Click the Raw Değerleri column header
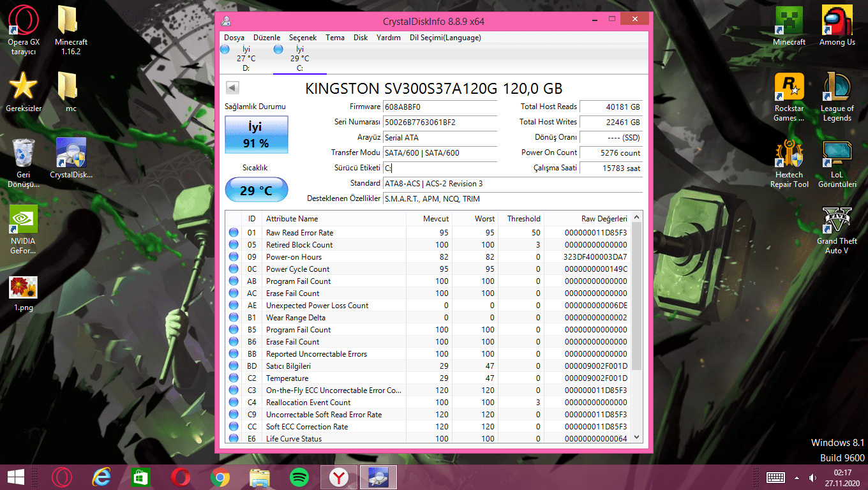The height and width of the screenshot is (490, 868). (587, 218)
